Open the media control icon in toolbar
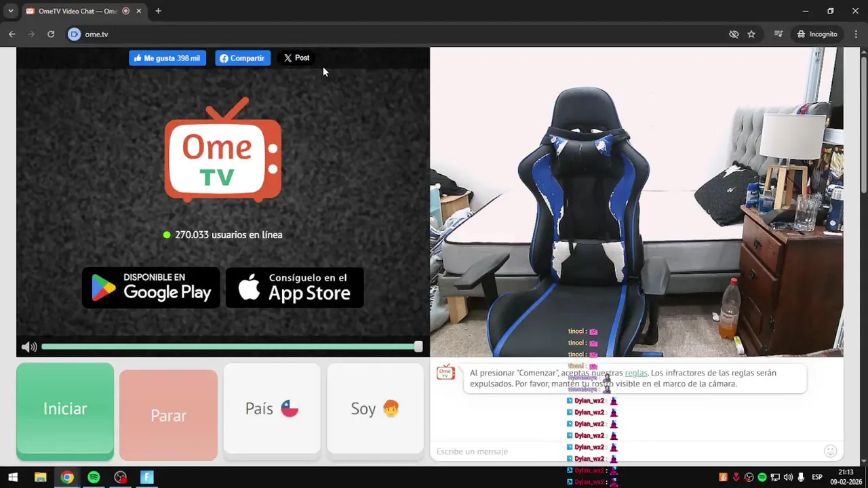The image size is (868, 488). (x=778, y=34)
